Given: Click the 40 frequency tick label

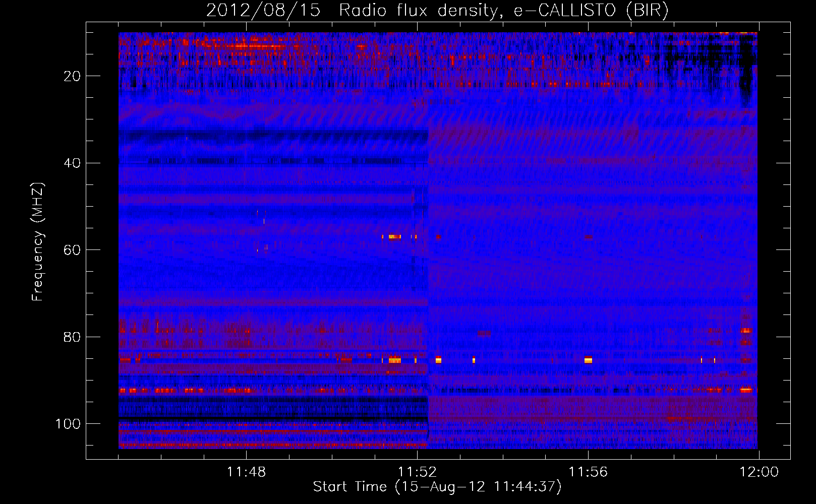Looking at the screenshot, I should (x=72, y=163).
